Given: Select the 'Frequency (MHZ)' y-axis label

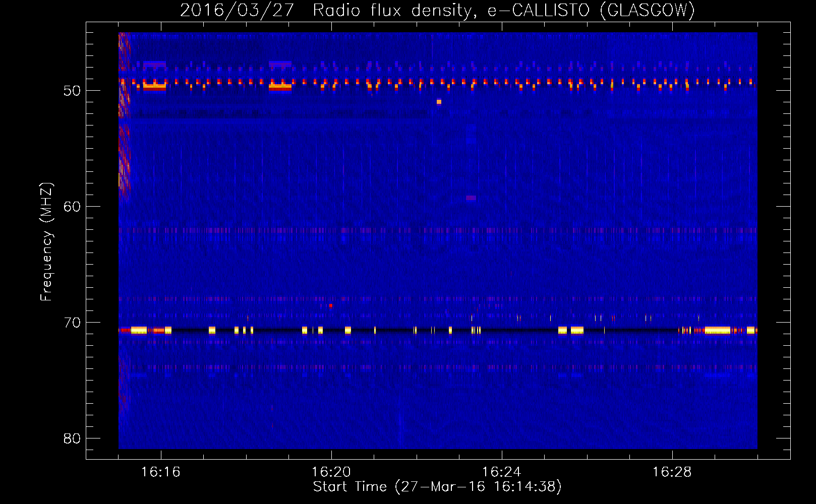Looking at the screenshot, I should pyautogui.click(x=46, y=242).
